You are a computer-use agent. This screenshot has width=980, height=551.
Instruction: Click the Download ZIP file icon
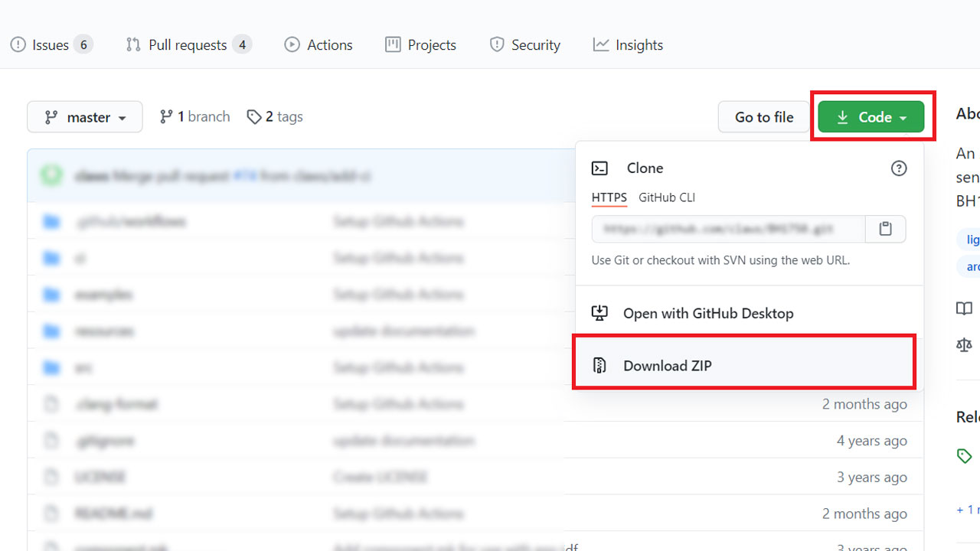[600, 366]
